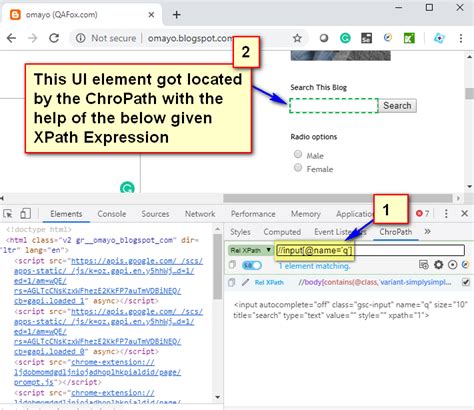Open the ChroPath settings gear icon
Viewport: 474px width, 410px height.
coord(438,265)
